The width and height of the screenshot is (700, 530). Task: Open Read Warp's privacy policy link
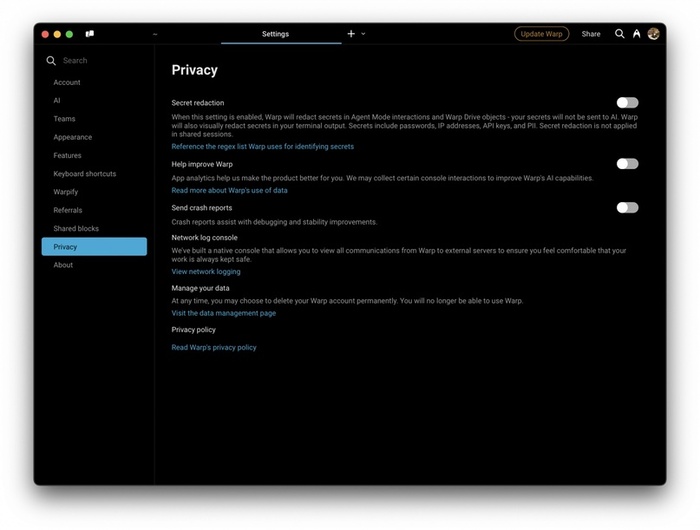(x=214, y=348)
